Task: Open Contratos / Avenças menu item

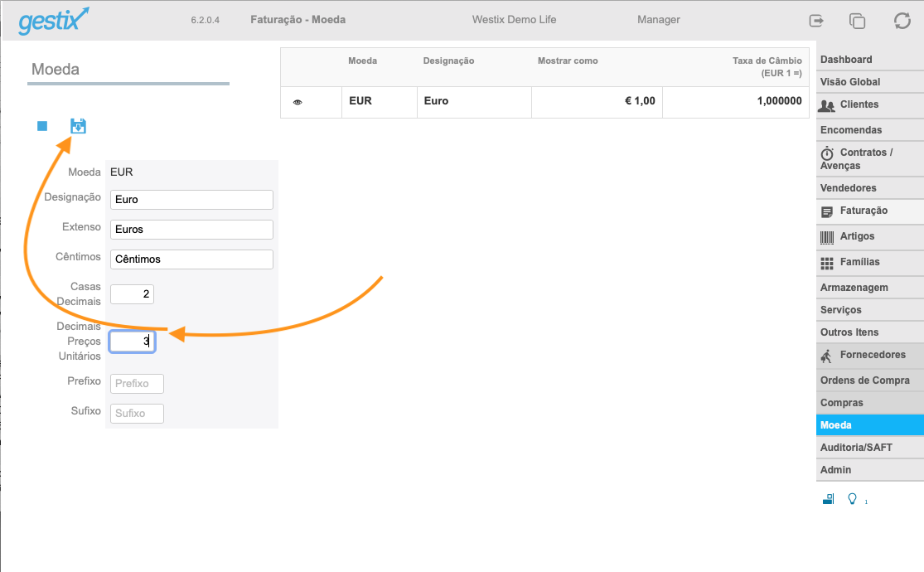Action: 870,158
